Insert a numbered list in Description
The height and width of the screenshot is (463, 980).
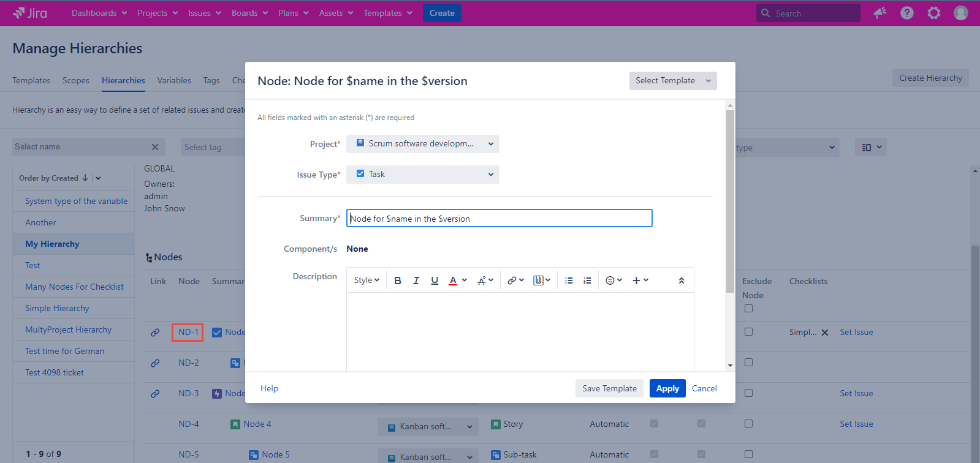(587, 280)
